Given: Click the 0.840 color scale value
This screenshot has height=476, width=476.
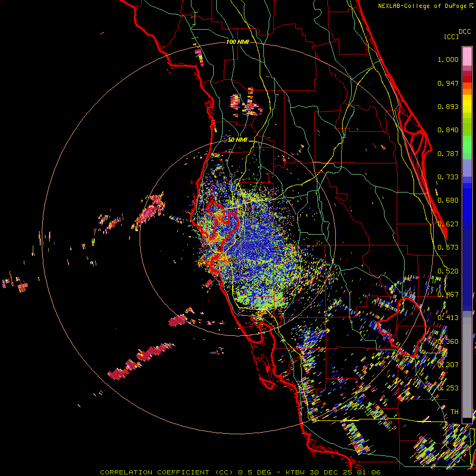Looking at the screenshot, I should point(448,130).
